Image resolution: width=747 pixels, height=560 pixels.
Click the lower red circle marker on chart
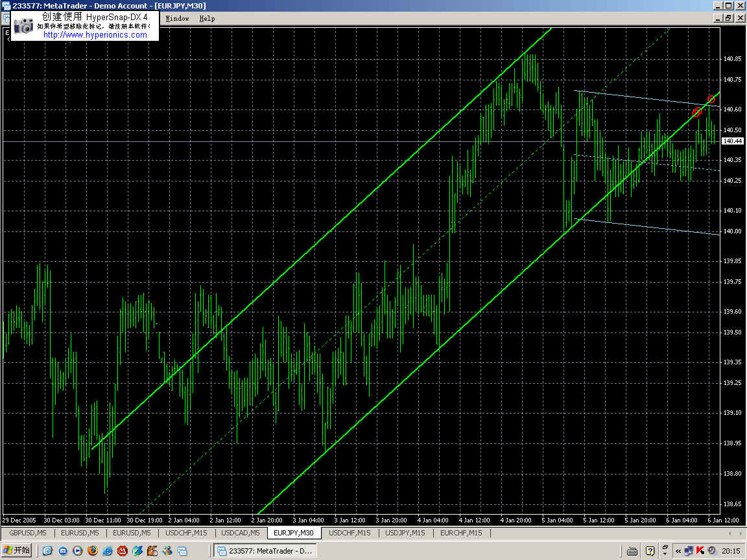pyautogui.click(x=696, y=112)
